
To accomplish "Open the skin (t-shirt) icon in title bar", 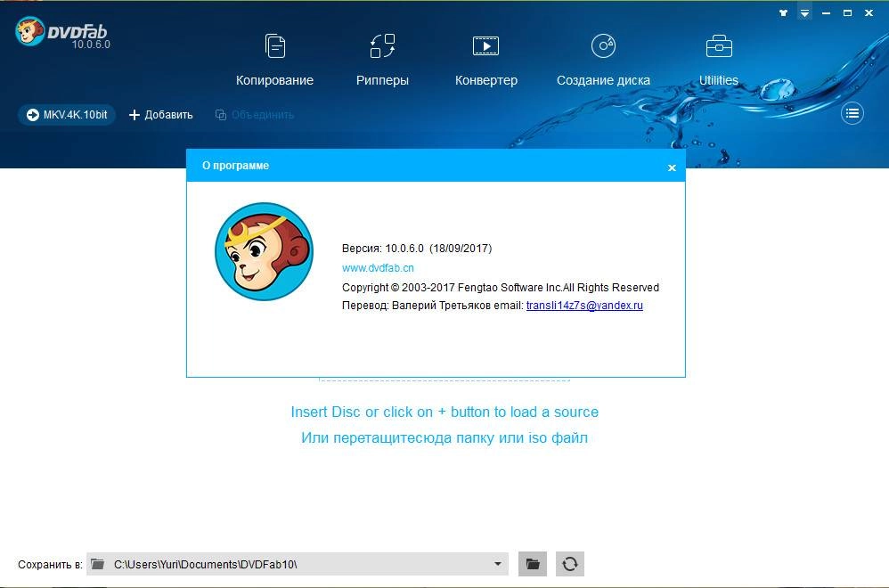I will tap(784, 13).
